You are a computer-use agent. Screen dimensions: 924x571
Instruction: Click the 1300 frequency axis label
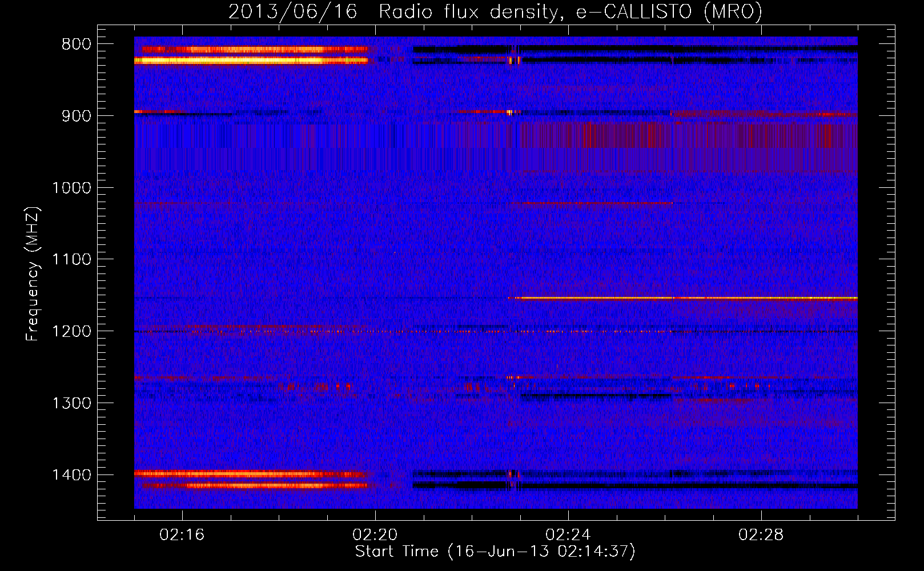[71, 403]
